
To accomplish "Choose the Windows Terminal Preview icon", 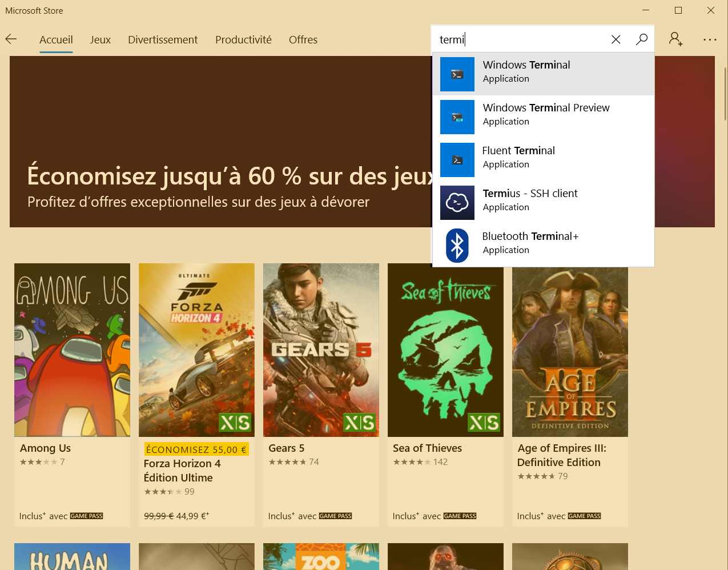I will 457,117.
